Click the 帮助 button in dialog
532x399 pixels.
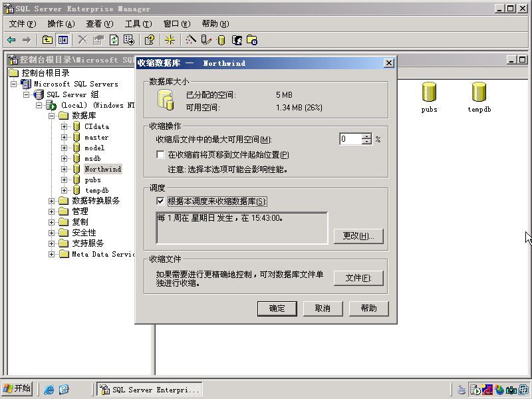point(369,309)
